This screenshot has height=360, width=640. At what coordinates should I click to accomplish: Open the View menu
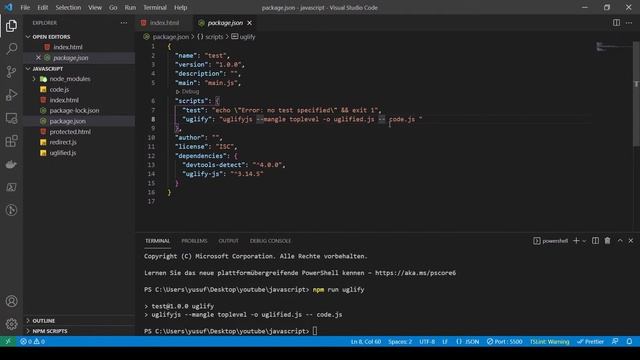coord(95,7)
